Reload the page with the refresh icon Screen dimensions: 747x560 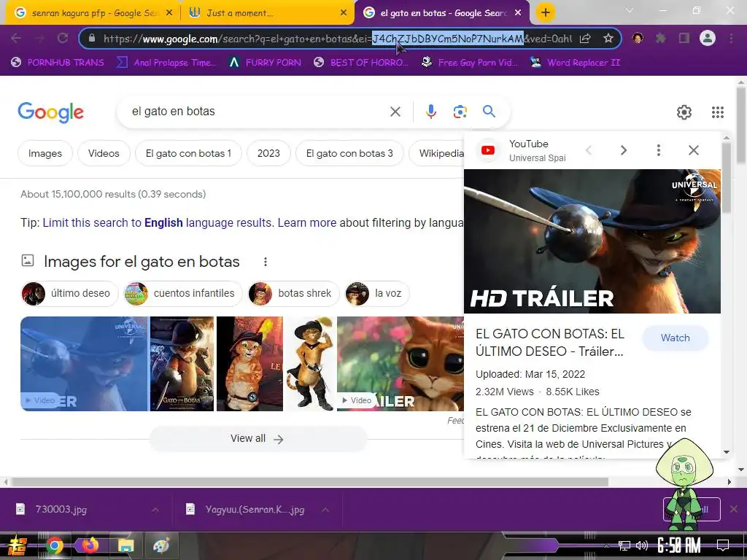(x=63, y=38)
